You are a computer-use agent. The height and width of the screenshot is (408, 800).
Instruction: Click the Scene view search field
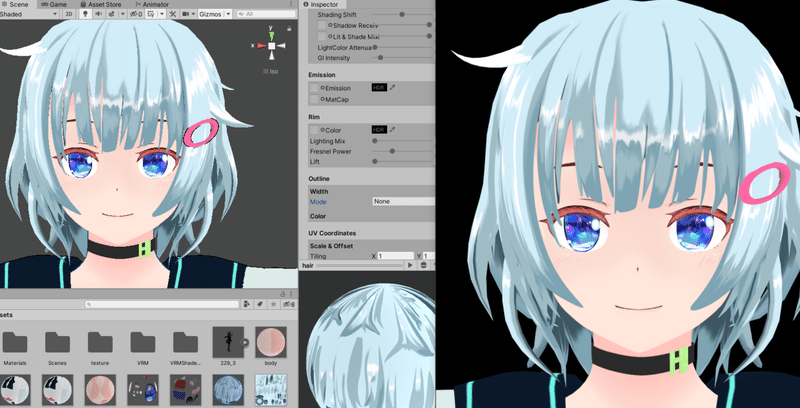[x=266, y=14]
